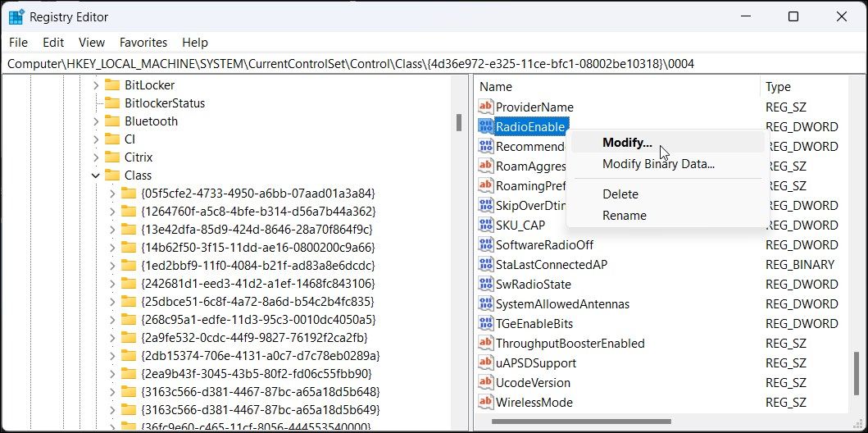Image resolution: width=868 pixels, height=433 pixels.
Task: Expand the BitLocker key
Action: [96, 85]
